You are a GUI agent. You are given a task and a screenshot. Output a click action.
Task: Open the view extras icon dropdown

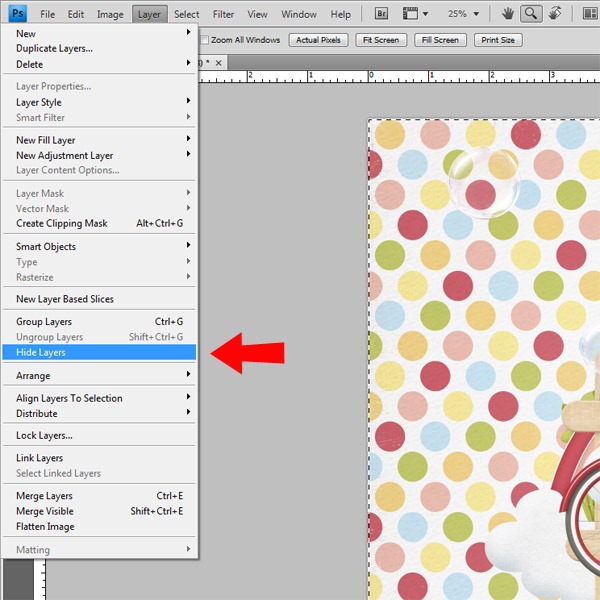[x=415, y=14]
